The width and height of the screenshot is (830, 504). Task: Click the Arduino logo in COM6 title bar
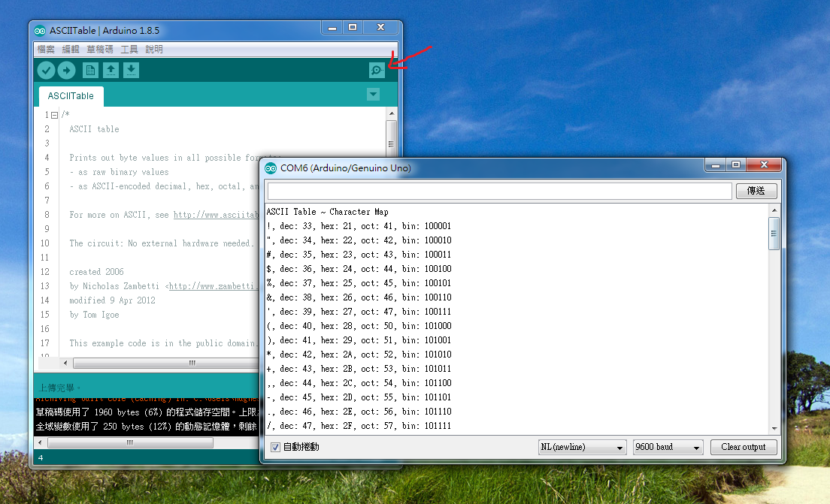[271, 168]
